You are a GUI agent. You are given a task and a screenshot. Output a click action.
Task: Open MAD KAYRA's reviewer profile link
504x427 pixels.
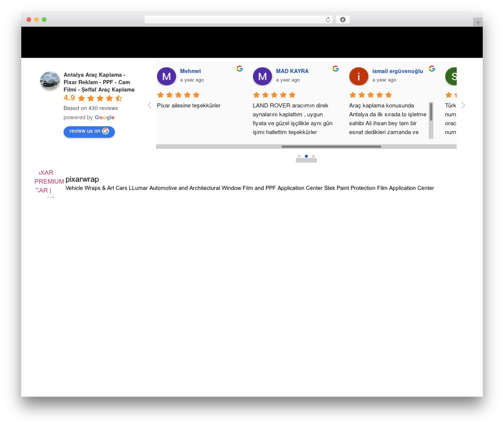click(292, 71)
